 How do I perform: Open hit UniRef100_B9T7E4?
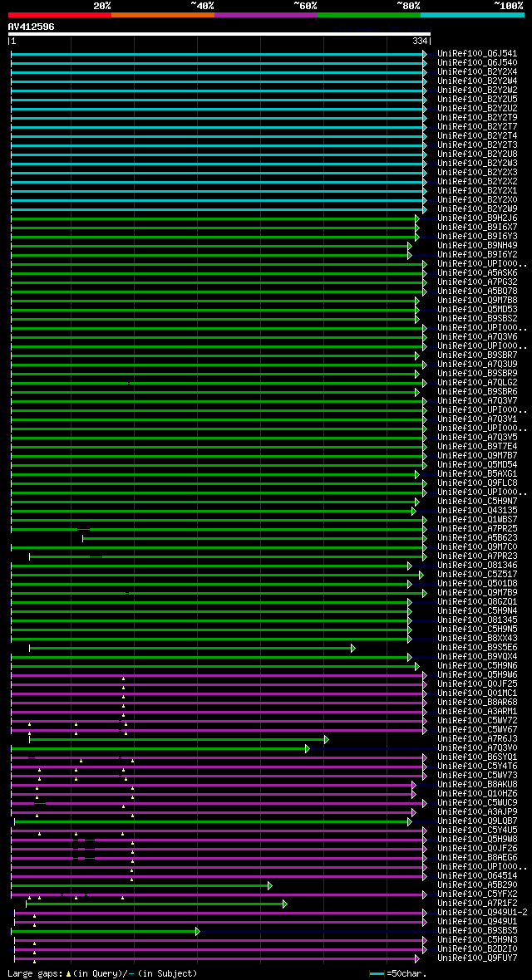(x=477, y=446)
